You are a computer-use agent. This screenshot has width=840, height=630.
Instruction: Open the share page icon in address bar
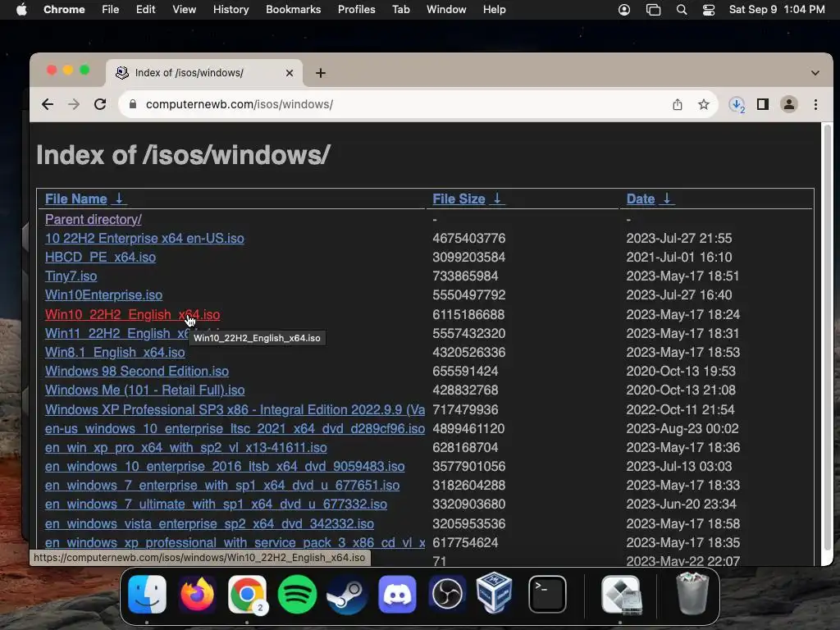pos(677,104)
